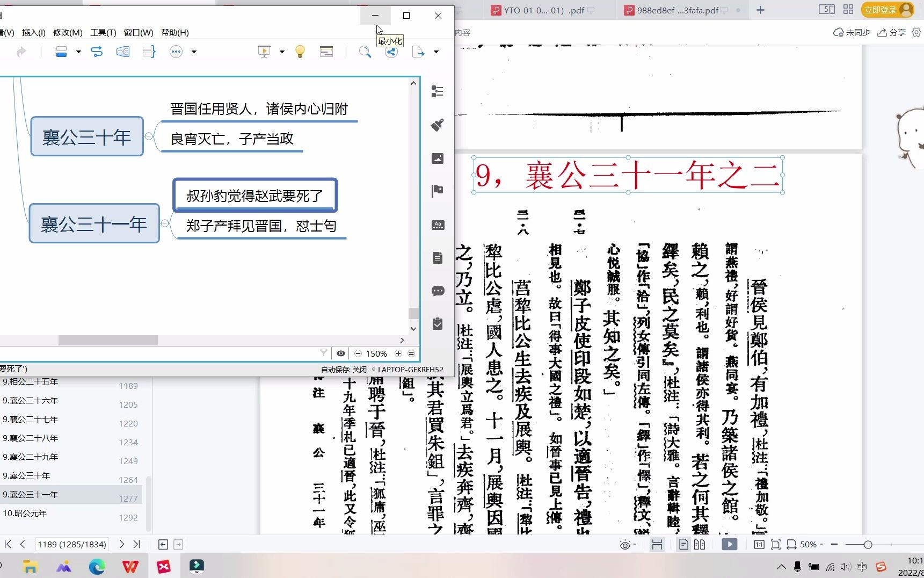924x578 pixels.
Task: Click the redo arrow in XMind toolbar
Action: point(21,52)
